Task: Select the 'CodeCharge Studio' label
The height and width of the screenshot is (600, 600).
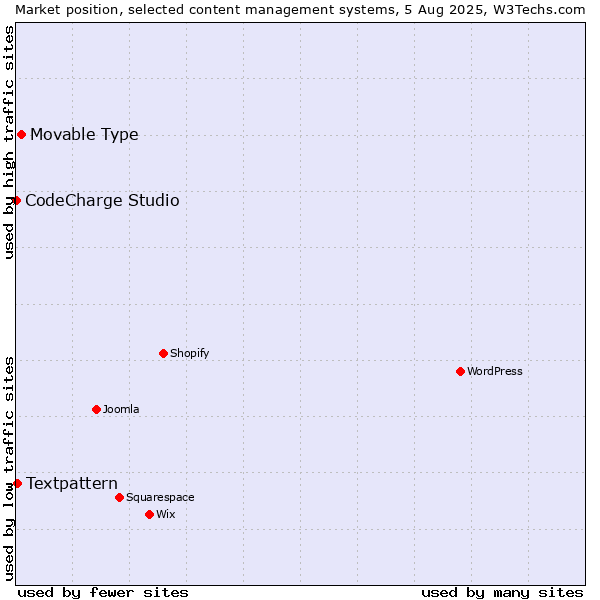Action: pyautogui.click(x=102, y=201)
